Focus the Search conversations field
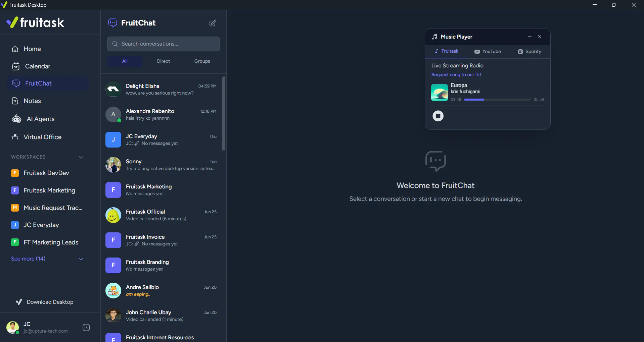This screenshot has height=342, width=644. click(164, 44)
